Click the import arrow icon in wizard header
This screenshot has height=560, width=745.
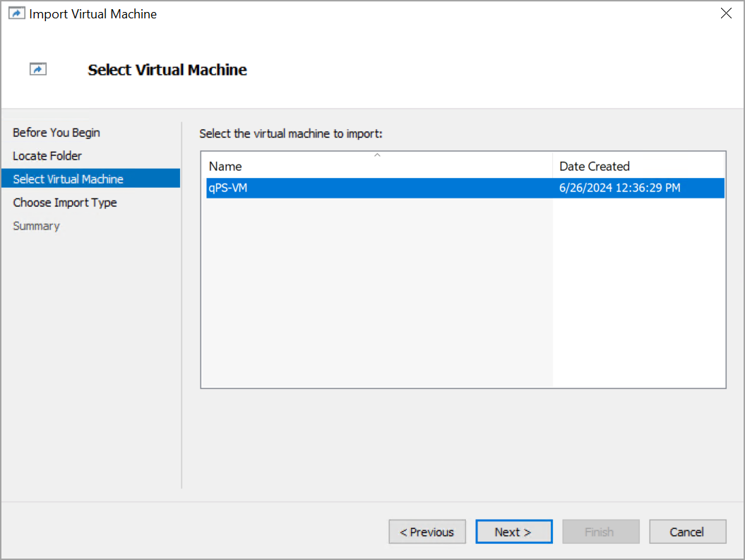click(x=38, y=69)
